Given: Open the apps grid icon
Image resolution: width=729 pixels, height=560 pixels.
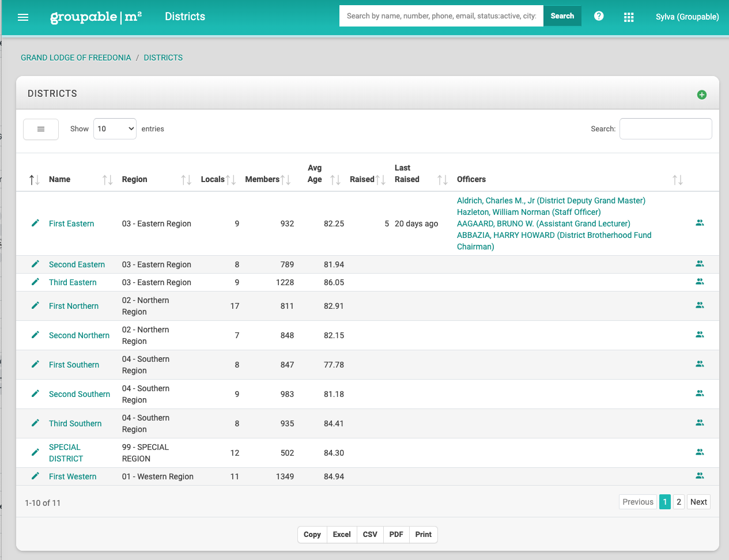Looking at the screenshot, I should 629,17.
